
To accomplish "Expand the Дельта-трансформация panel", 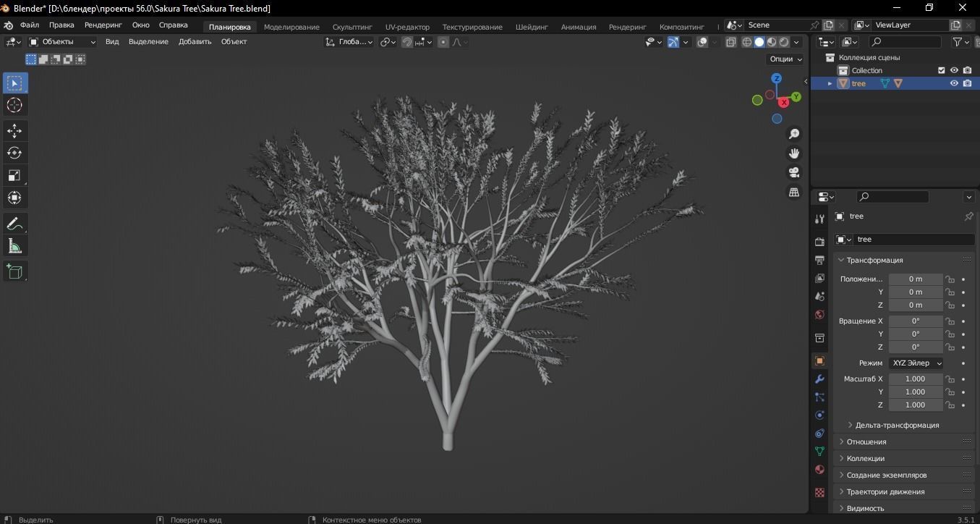I will [897, 425].
